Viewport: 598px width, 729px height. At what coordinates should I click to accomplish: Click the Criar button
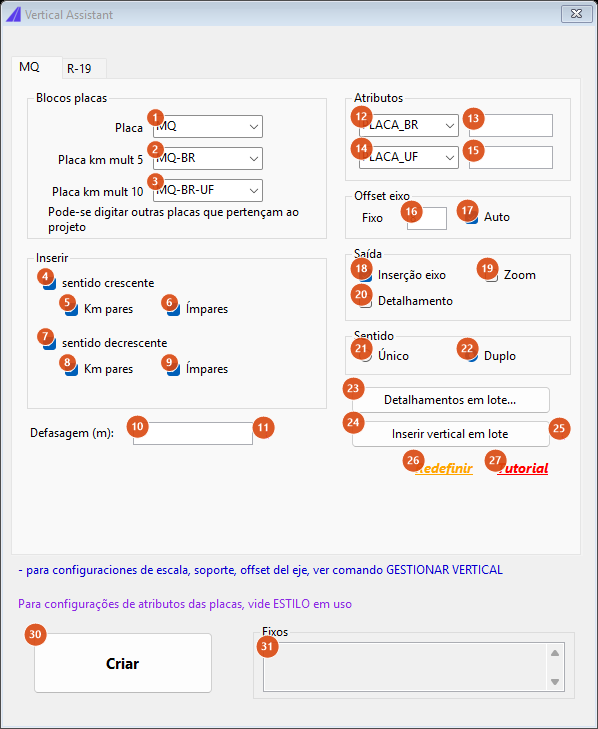(x=123, y=663)
